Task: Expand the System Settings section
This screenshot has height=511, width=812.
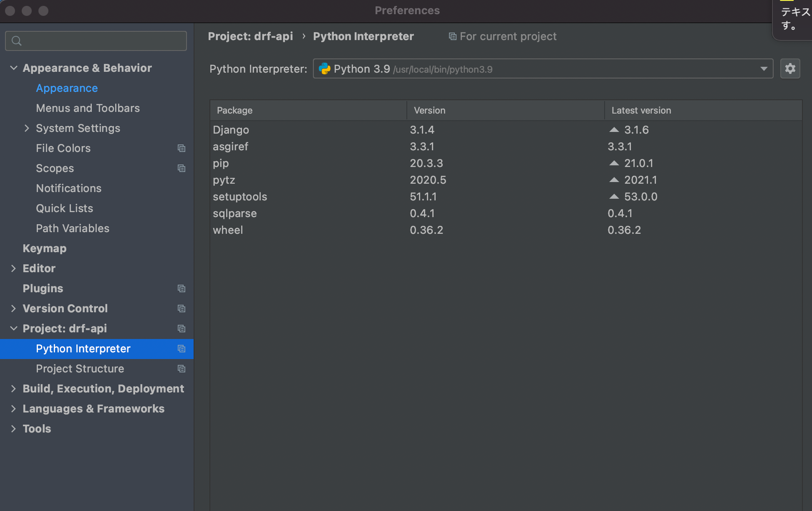Action: click(x=27, y=128)
